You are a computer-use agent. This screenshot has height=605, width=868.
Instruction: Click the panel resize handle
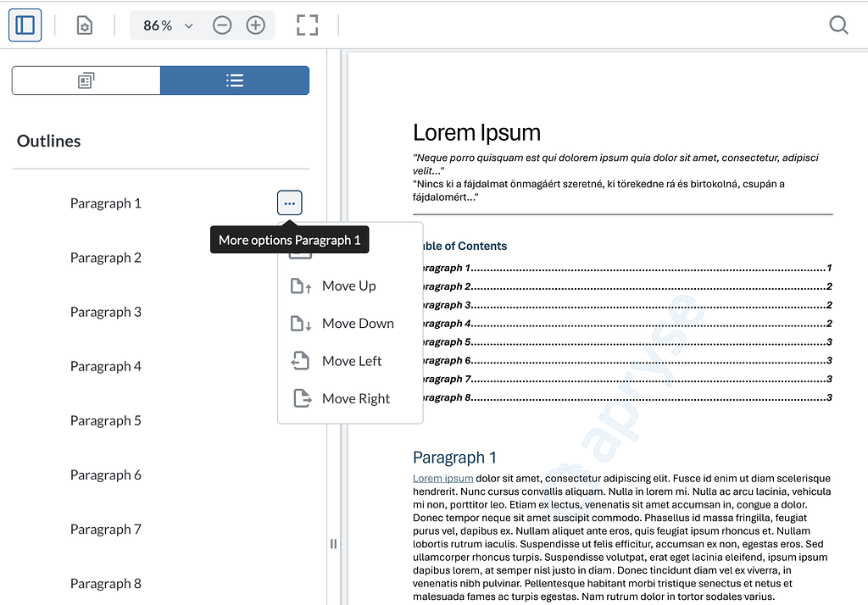[x=333, y=543]
